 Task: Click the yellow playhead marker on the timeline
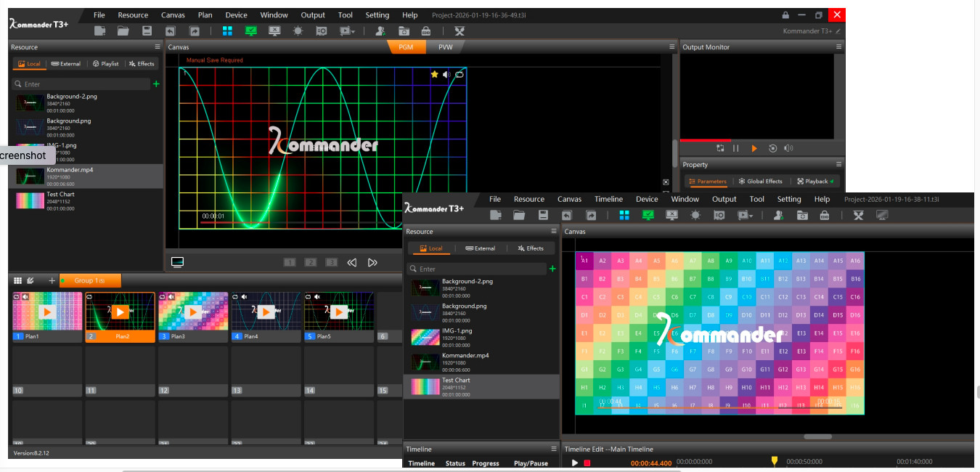click(774, 460)
